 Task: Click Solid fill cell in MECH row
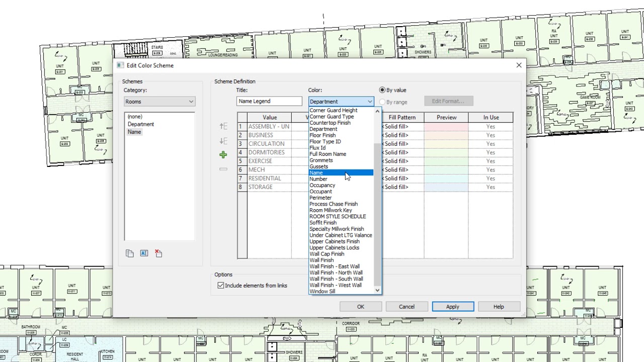402,169
